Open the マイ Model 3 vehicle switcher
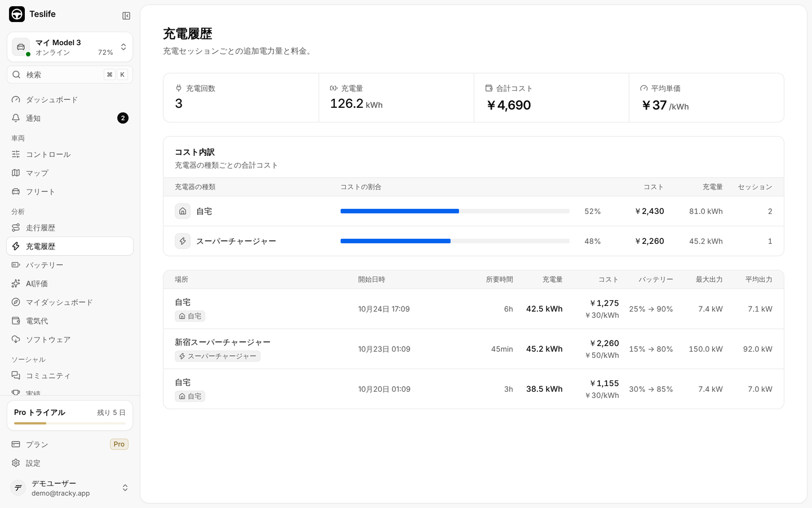This screenshot has width=812, height=508. tap(70, 47)
